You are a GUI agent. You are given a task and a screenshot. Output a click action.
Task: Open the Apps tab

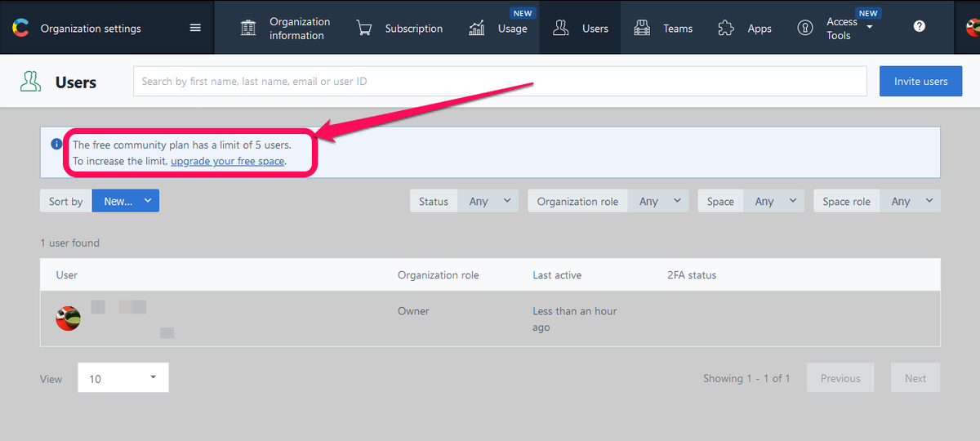[744, 28]
